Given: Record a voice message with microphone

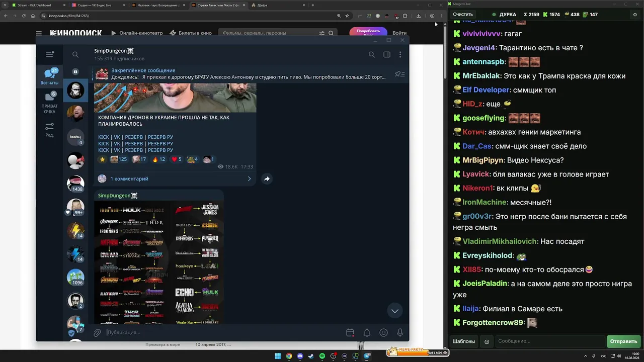Looking at the screenshot, I should coord(400,332).
